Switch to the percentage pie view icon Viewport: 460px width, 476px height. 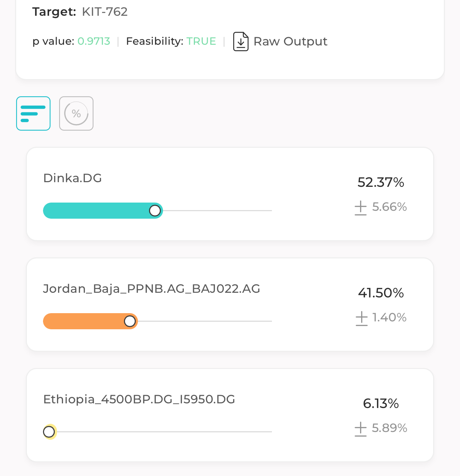click(76, 113)
